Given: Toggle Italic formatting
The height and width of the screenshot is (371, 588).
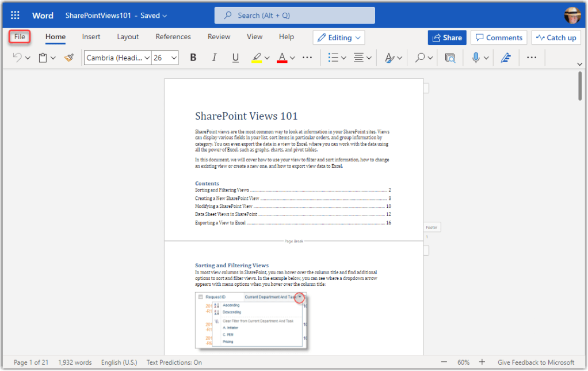Looking at the screenshot, I should (x=214, y=58).
